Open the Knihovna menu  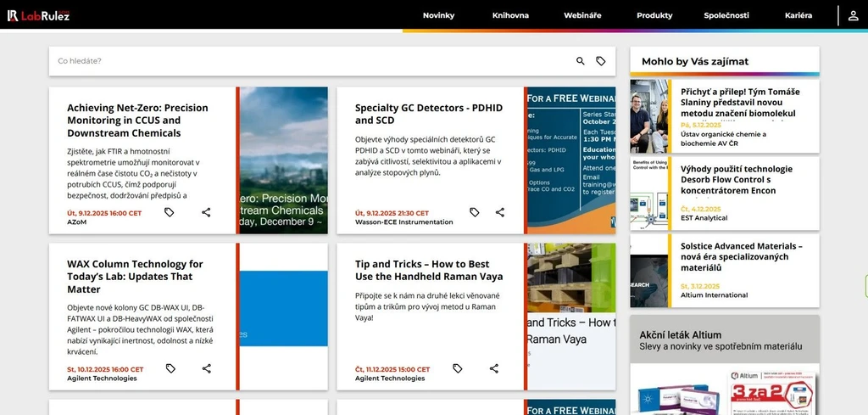click(510, 15)
